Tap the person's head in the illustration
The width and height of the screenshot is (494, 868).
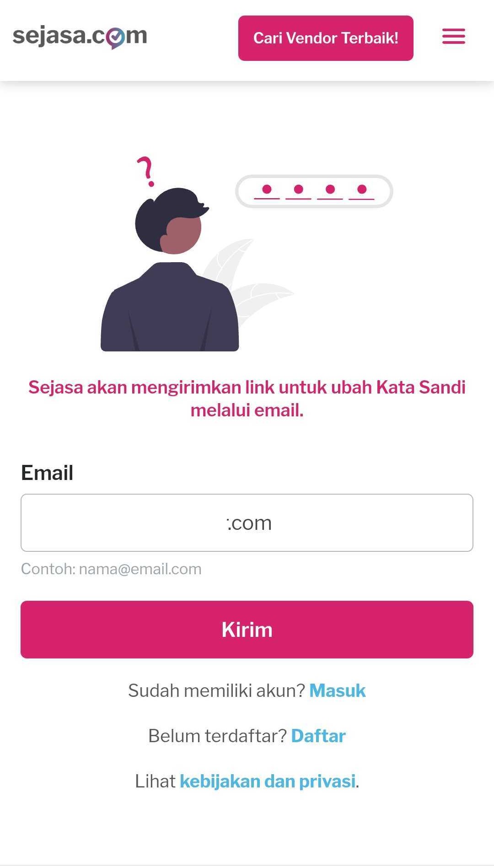point(171,221)
